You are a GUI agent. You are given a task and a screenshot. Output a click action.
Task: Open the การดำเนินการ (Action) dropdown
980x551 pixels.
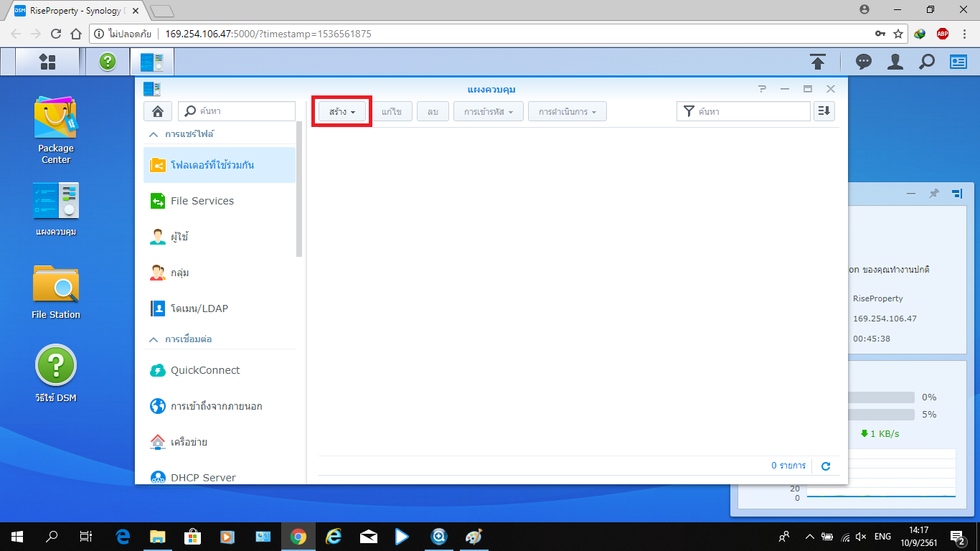pos(567,112)
